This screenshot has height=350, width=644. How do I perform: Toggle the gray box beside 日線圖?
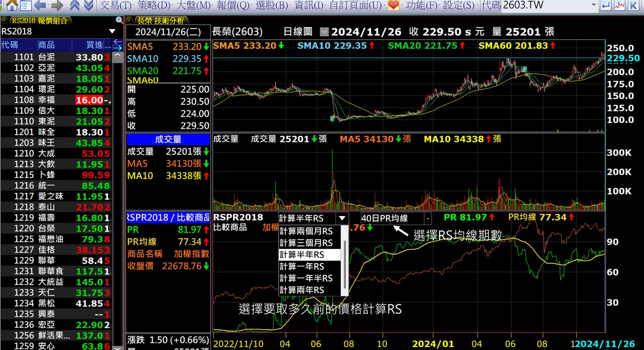click(x=324, y=32)
